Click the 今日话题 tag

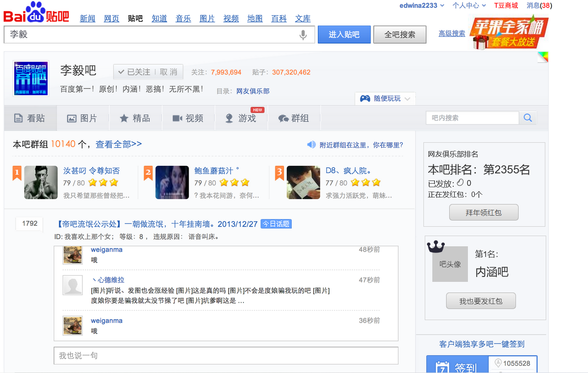pyautogui.click(x=276, y=224)
